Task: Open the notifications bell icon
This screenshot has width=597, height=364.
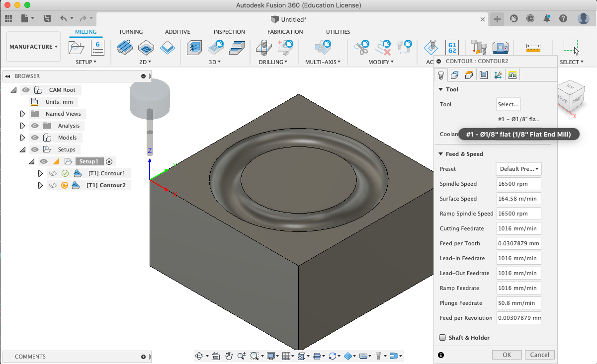Action: [x=547, y=18]
